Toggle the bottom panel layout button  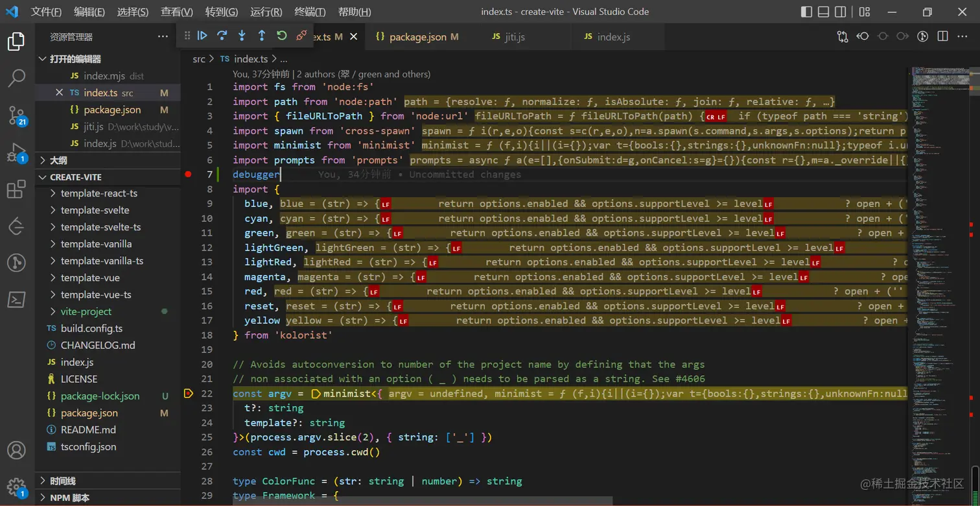pos(823,12)
